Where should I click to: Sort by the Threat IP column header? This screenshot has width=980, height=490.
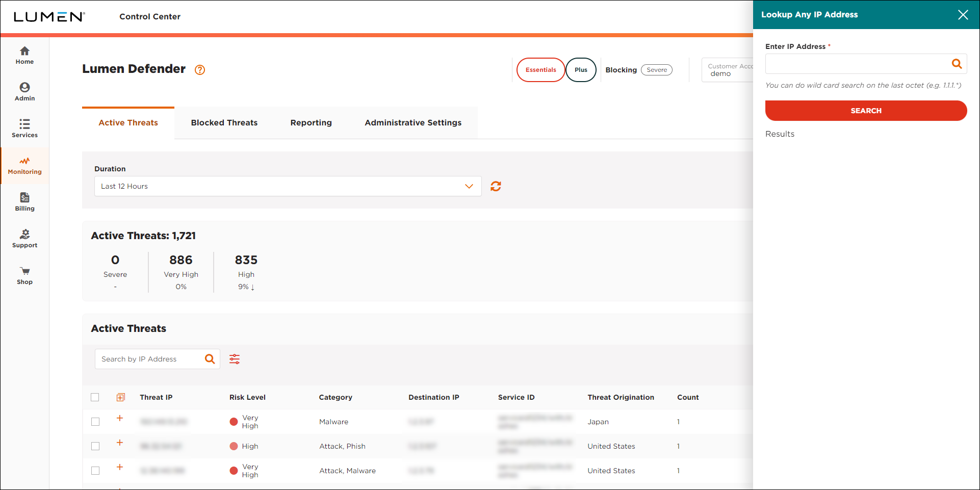pyautogui.click(x=156, y=397)
